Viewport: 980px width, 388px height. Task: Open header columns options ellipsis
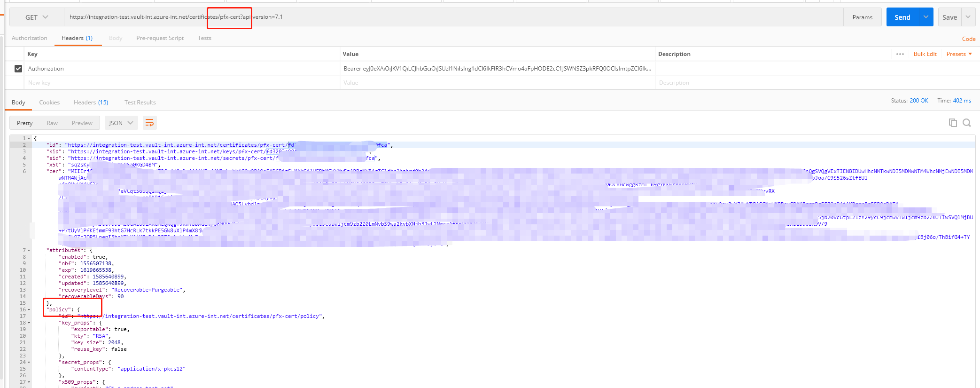[x=900, y=54]
